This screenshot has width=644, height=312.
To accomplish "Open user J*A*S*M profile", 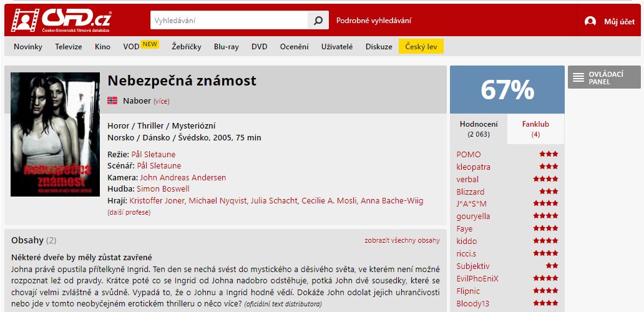I will 472,203.
